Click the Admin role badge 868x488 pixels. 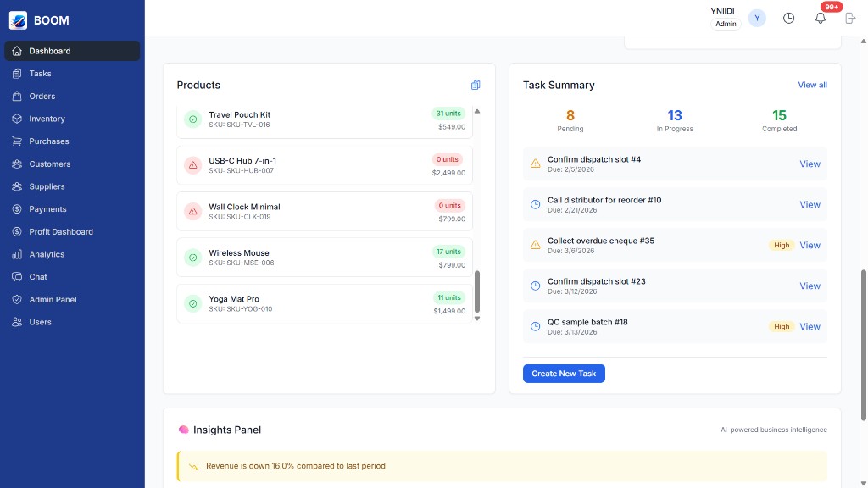(x=726, y=24)
